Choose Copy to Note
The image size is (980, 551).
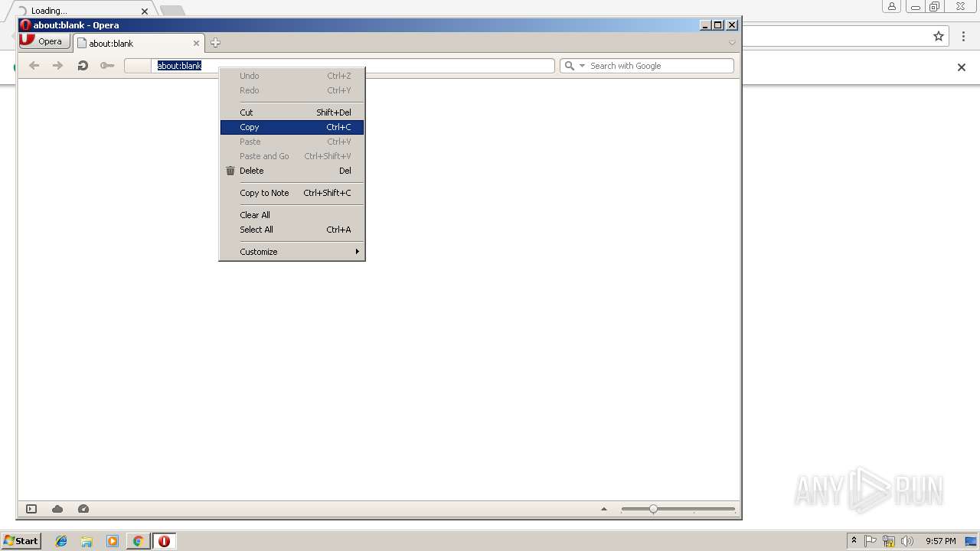tap(292, 193)
